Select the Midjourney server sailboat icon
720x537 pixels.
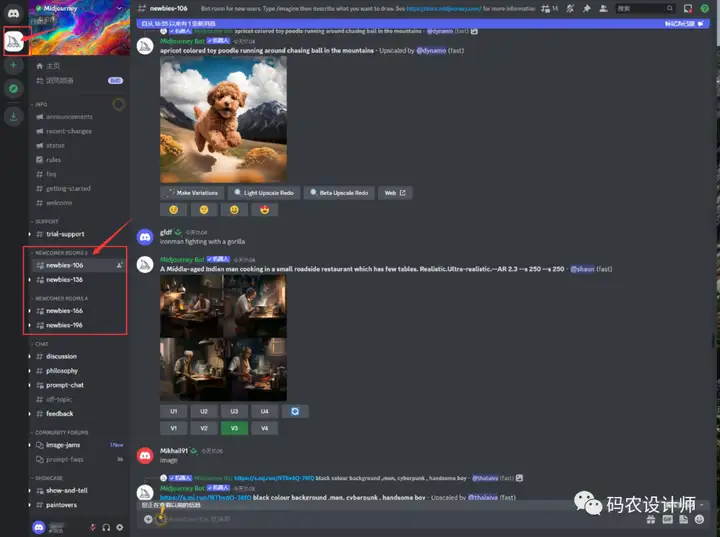14,42
